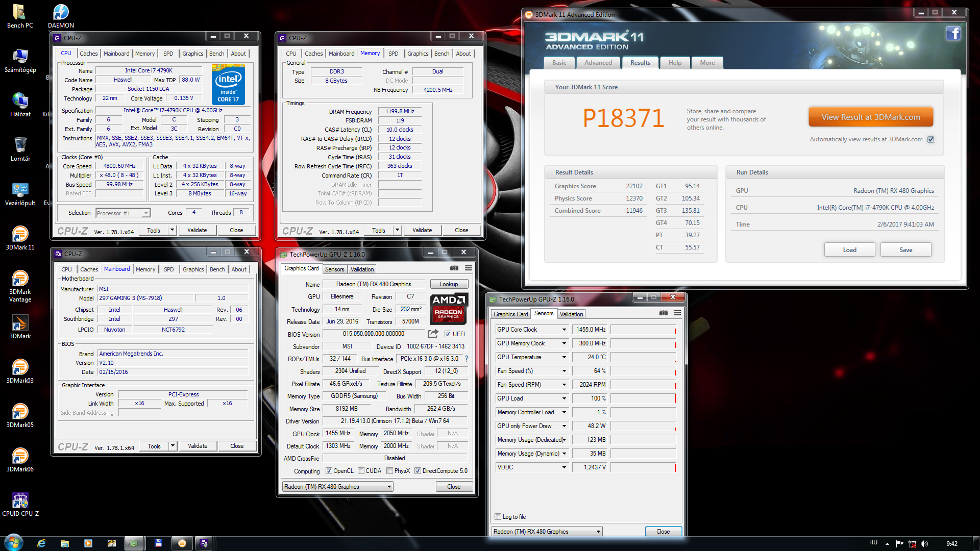The image size is (980, 551).
Task: Launch the 3DMark desktop shortcut
Action: point(20,327)
